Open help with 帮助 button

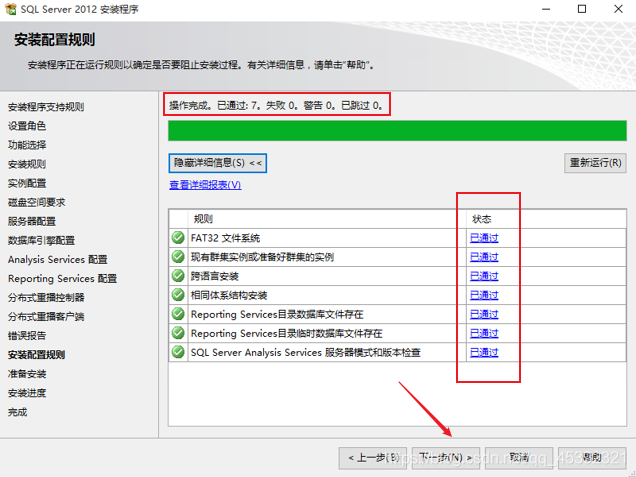[592, 458]
